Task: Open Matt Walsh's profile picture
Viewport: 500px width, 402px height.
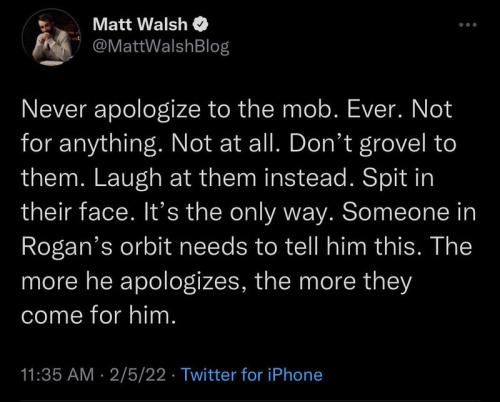Action: [52, 37]
